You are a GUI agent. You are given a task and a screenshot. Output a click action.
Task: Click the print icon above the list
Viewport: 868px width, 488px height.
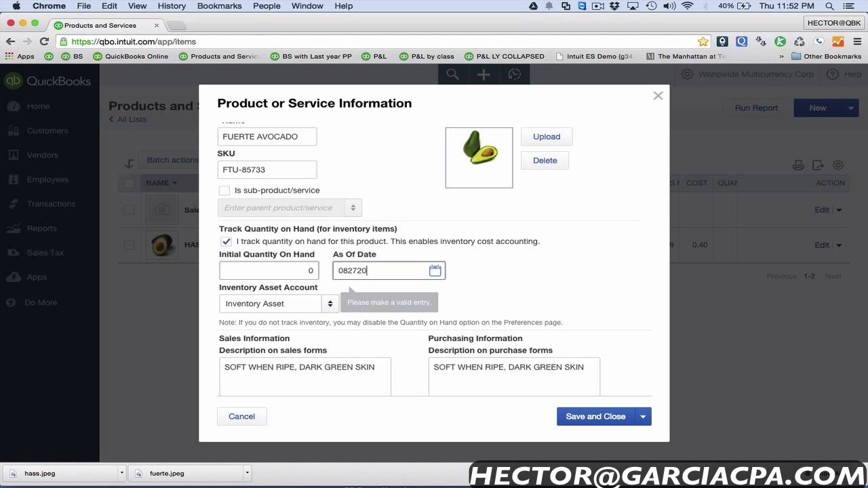798,165
